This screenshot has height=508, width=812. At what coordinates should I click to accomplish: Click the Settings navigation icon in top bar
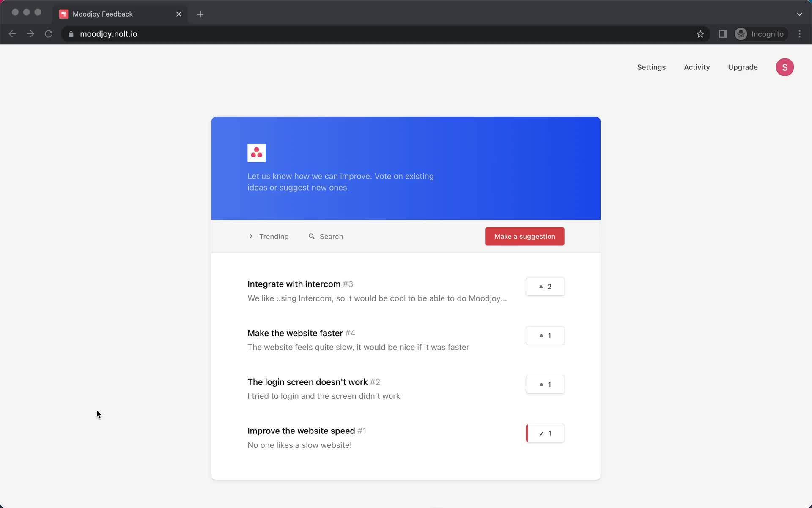click(651, 67)
